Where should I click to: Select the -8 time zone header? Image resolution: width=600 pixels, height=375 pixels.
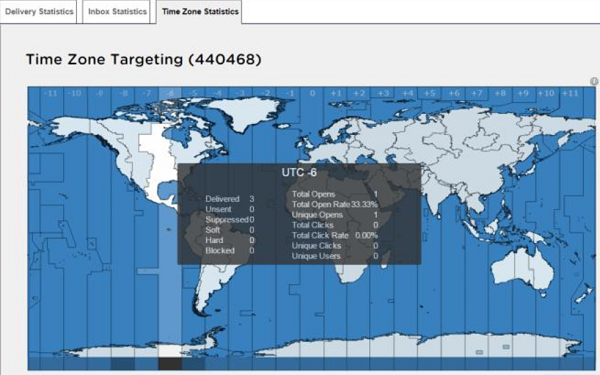pyautogui.click(x=123, y=93)
